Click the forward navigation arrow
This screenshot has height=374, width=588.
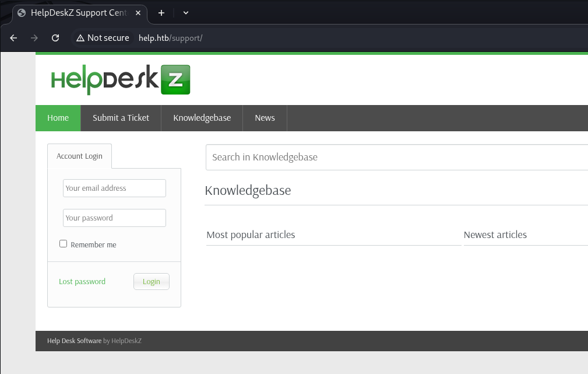tap(34, 38)
